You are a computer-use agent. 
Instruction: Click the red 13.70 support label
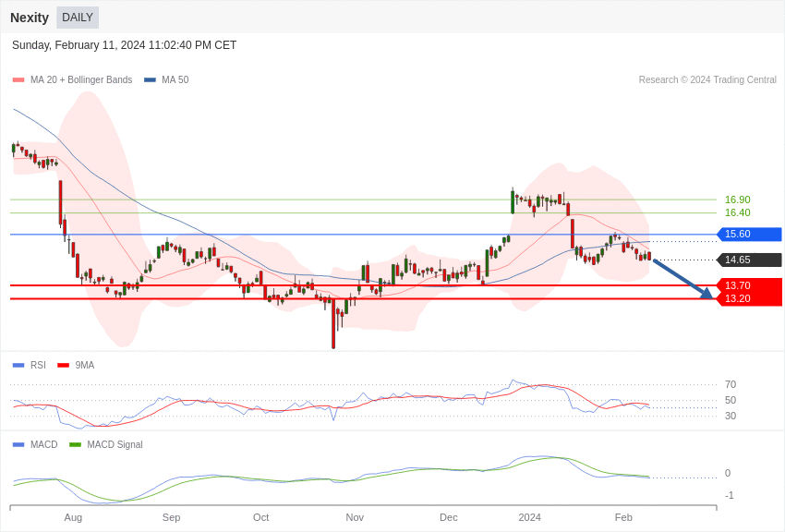point(749,285)
